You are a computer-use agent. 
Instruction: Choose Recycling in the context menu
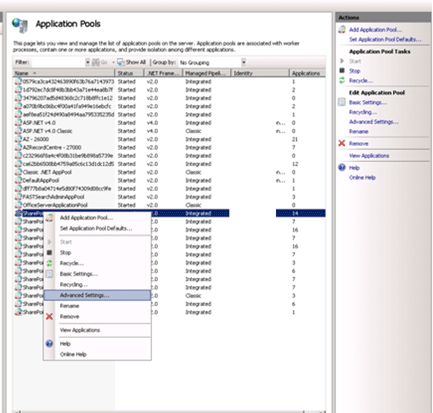pos(74,284)
